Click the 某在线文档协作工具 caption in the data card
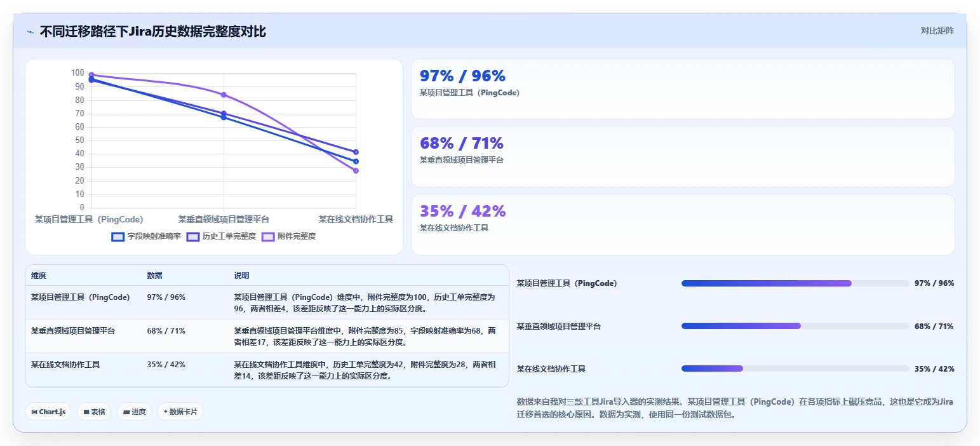Screen dimensions: 980x446 (x=454, y=227)
